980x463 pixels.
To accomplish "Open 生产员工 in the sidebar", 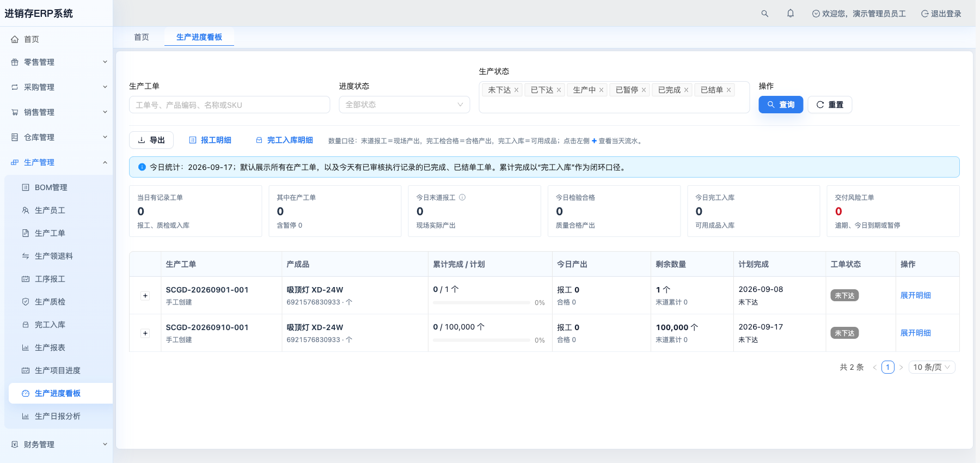I will point(61,210).
